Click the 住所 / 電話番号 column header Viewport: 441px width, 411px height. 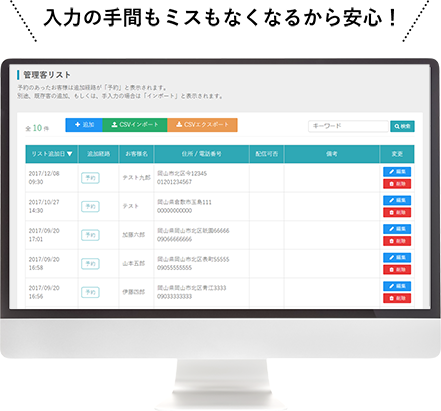[x=202, y=154]
